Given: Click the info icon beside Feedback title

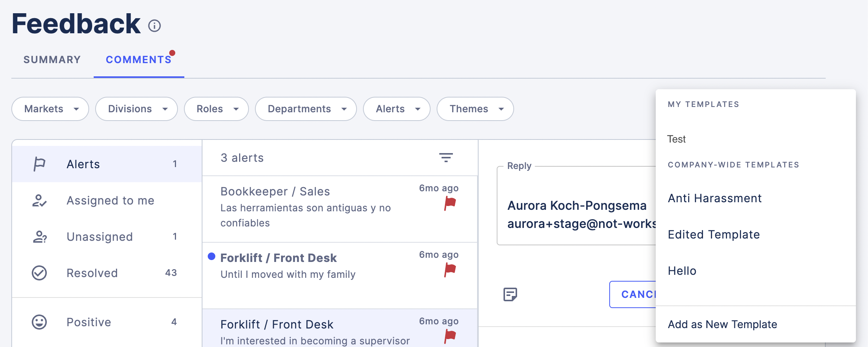Looking at the screenshot, I should pos(154,26).
